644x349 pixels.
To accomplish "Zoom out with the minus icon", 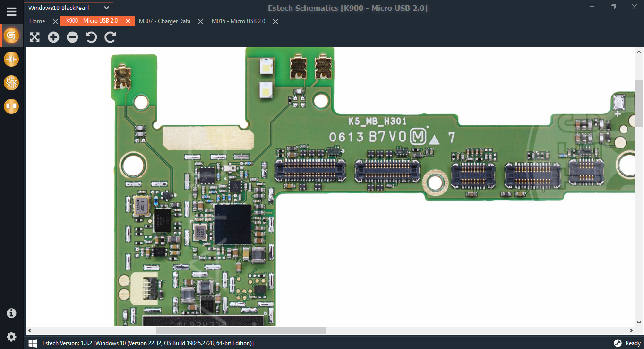I will point(72,37).
